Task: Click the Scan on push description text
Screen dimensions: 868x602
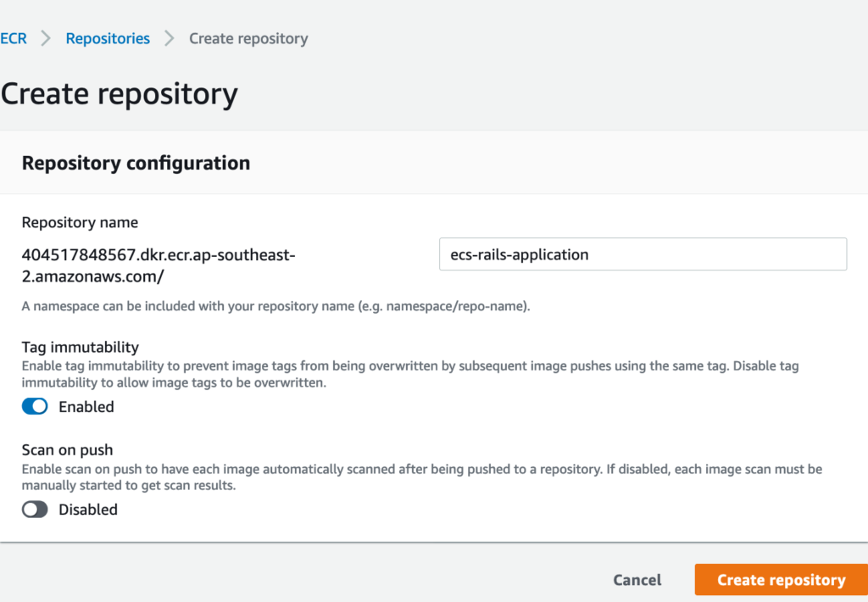Action: pos(422,477)
